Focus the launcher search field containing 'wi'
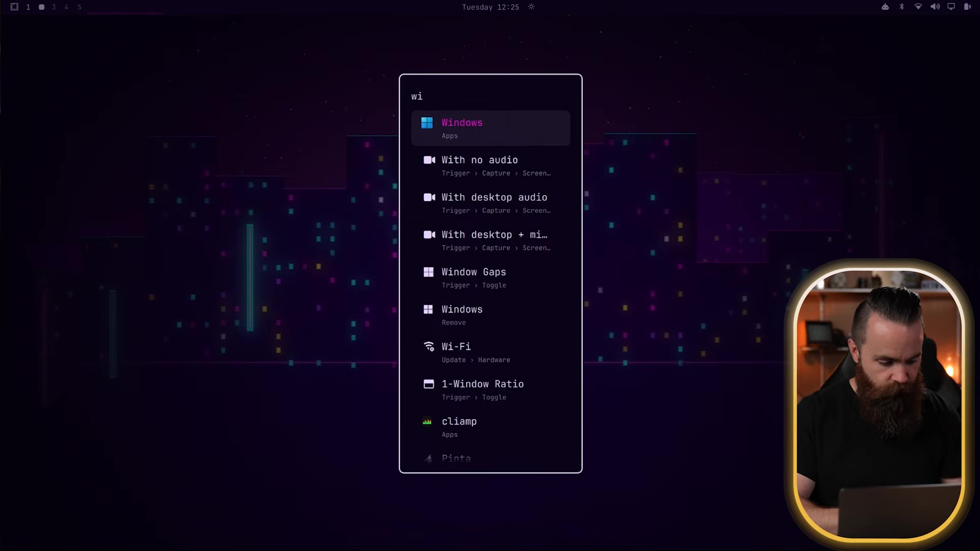The height and width of the screenshot is (551, 980). 491,96
